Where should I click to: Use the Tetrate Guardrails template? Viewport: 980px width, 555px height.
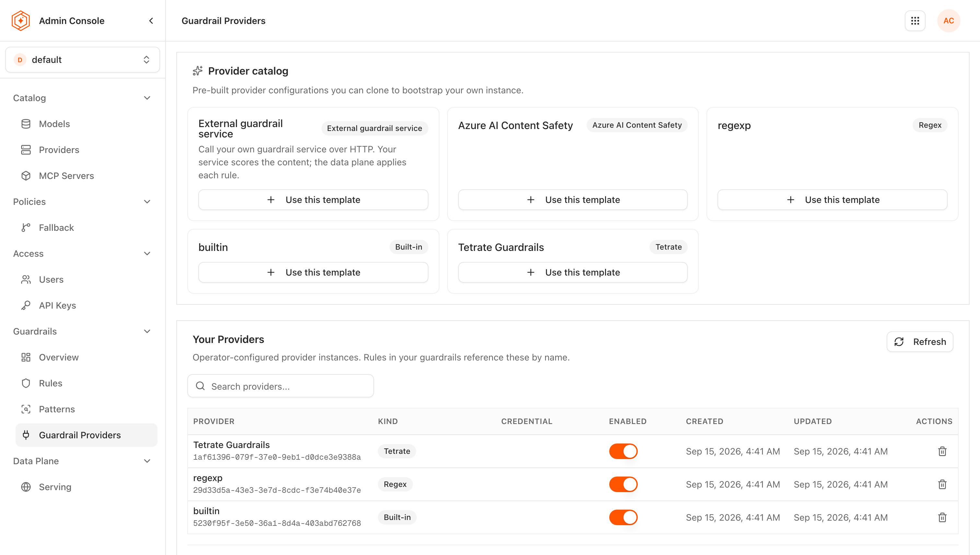573,272
